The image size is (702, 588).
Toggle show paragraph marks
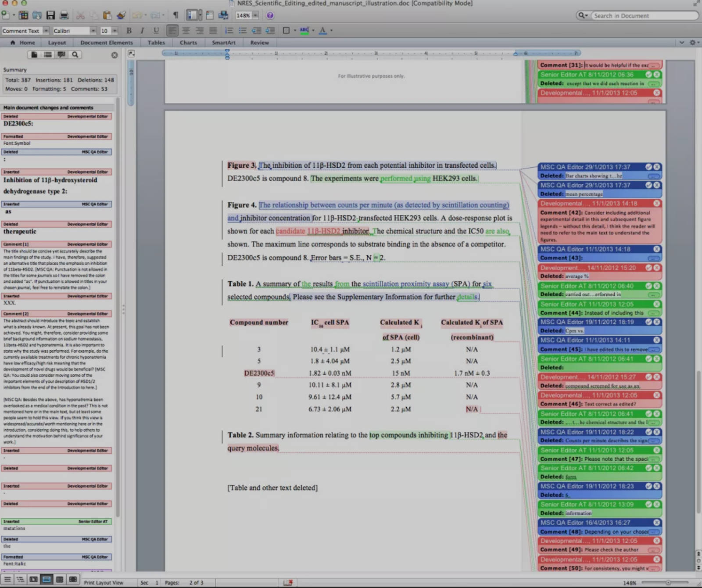point(175,15)
